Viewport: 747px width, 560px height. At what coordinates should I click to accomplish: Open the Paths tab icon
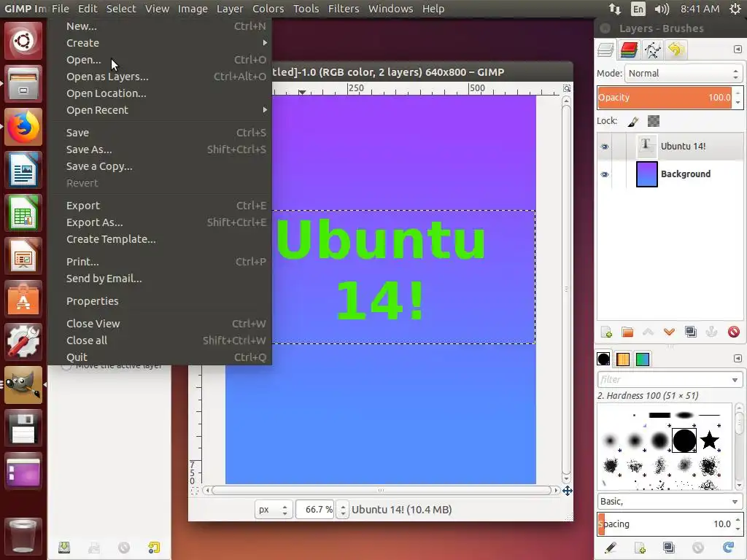[x=652, y=50]
